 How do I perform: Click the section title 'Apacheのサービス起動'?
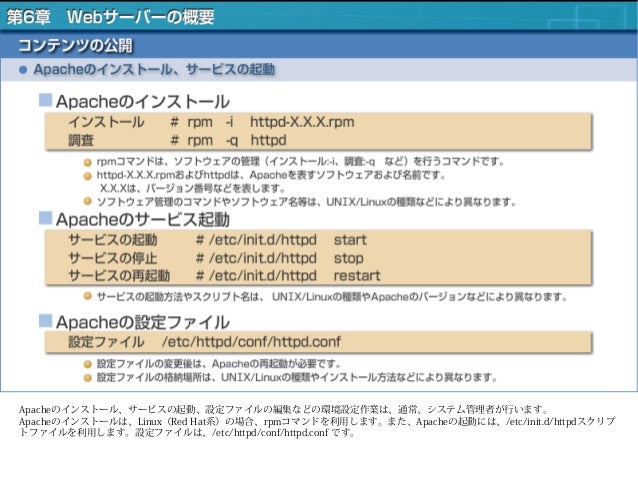click(143, 219)
